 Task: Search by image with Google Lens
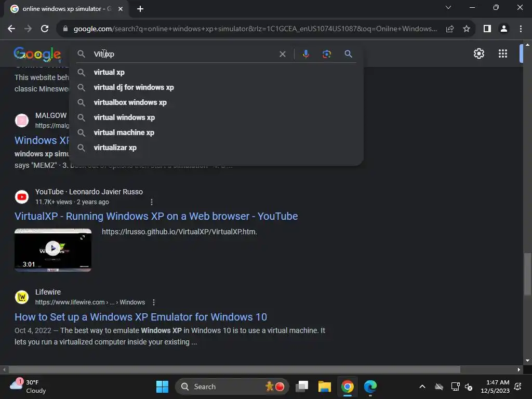point(326,54)
